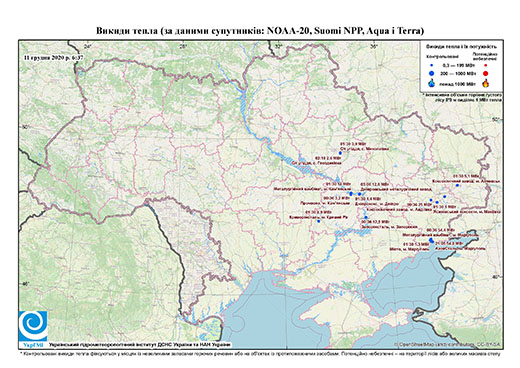The image size is (520, 368).
Task: Click the map title about heat emissions
Action: [260, 31]
